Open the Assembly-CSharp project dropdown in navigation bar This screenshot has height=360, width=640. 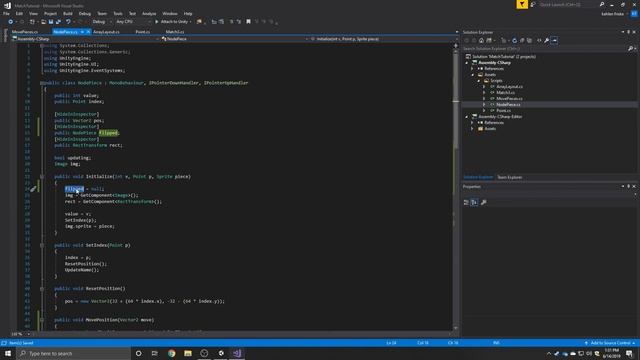[85, 39]
